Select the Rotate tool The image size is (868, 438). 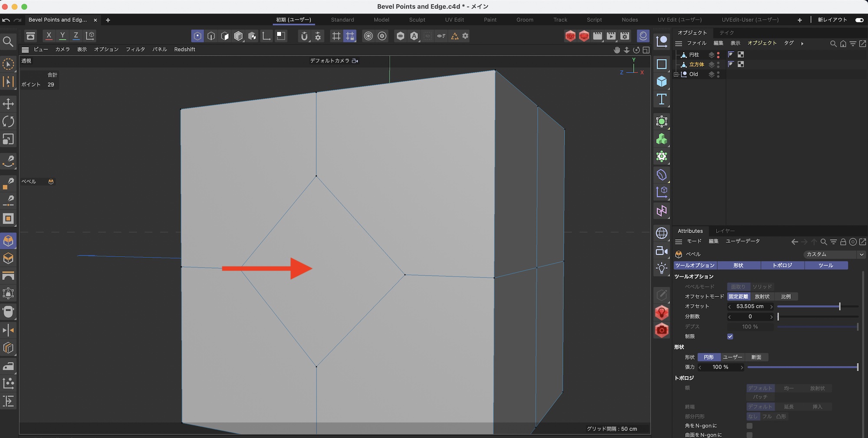8,122
